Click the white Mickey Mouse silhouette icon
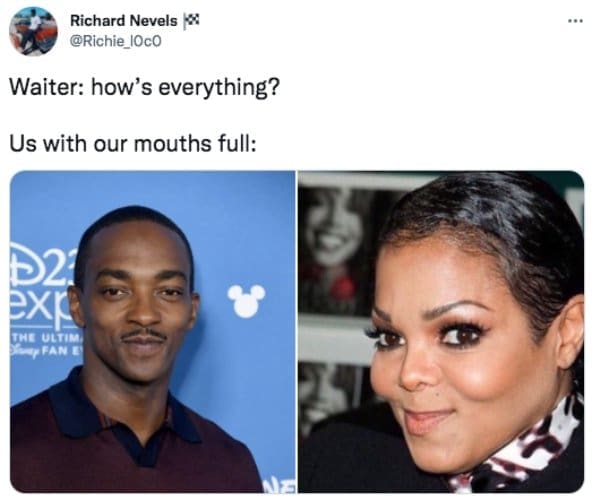600x500 pixels. click(x=246, y=301)
